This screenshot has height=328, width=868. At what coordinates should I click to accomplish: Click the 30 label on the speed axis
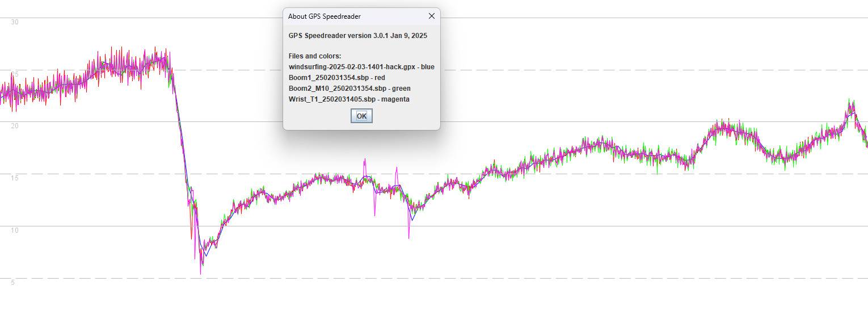pos(15,22)
